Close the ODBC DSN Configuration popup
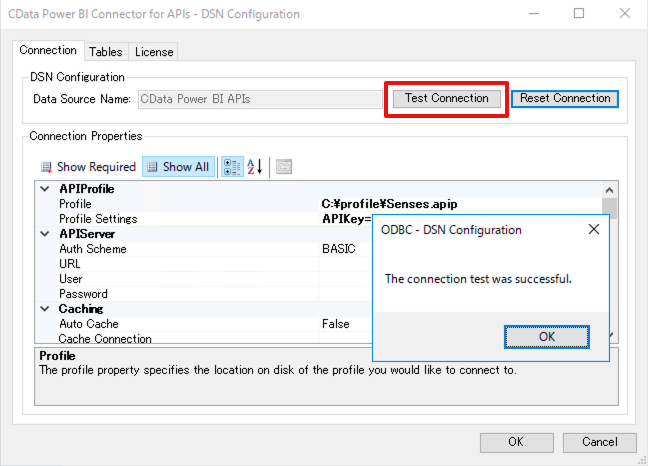This screenshot has height=466, width=648. click(593, 230)
